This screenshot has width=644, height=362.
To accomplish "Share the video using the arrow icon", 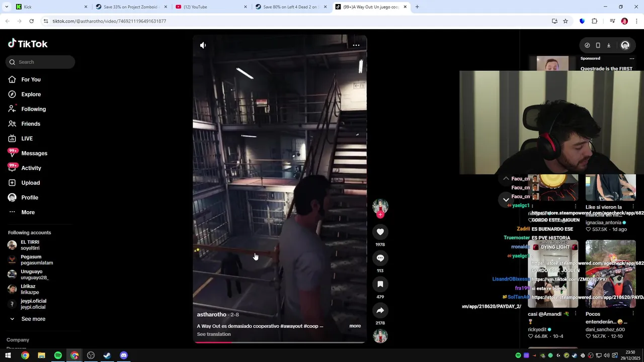I will coord(380,310).
